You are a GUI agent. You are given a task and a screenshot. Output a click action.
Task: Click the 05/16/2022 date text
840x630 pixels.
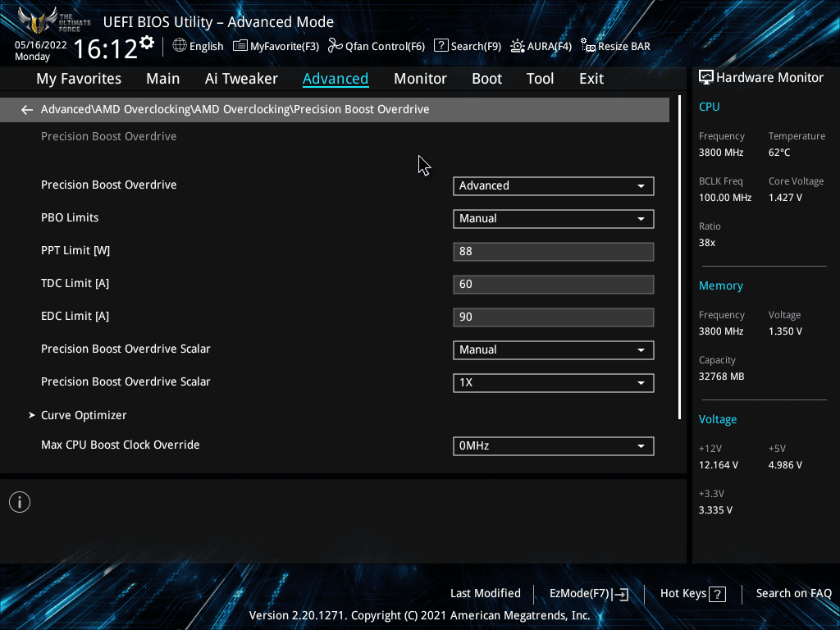click(x=41, y=45)
